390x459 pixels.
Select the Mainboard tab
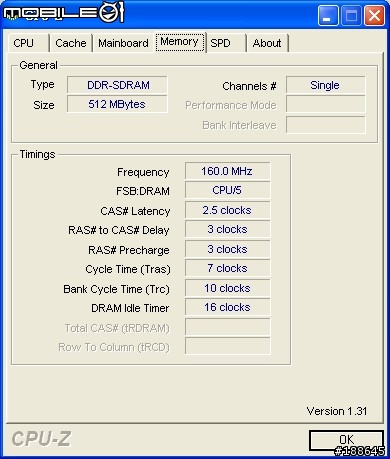tap(123, 43)
